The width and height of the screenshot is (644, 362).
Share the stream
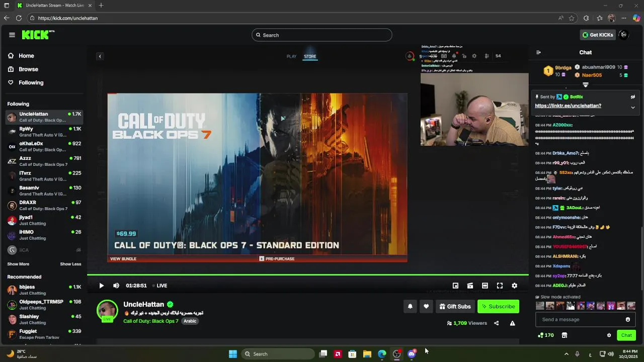pos(496,323)
